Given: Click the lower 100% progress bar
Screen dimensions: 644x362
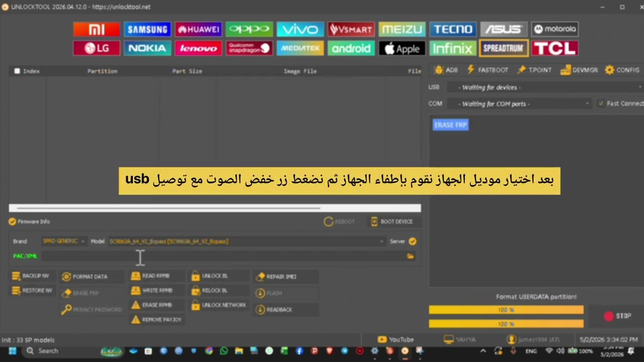Looking at the screenshot, I should (x=506, y=324).
